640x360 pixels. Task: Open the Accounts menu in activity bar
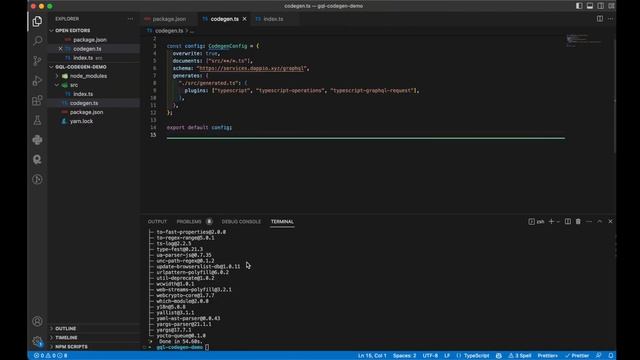tap(37, 321)
